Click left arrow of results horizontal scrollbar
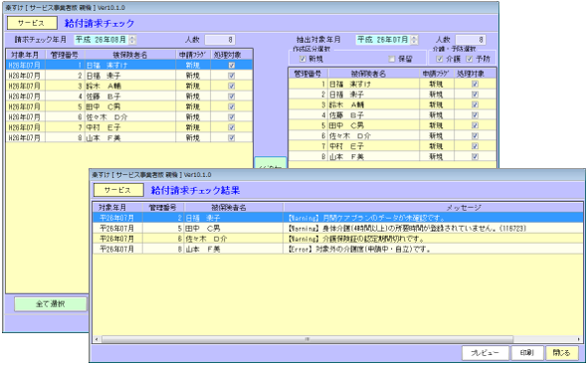 coord(97,339)
